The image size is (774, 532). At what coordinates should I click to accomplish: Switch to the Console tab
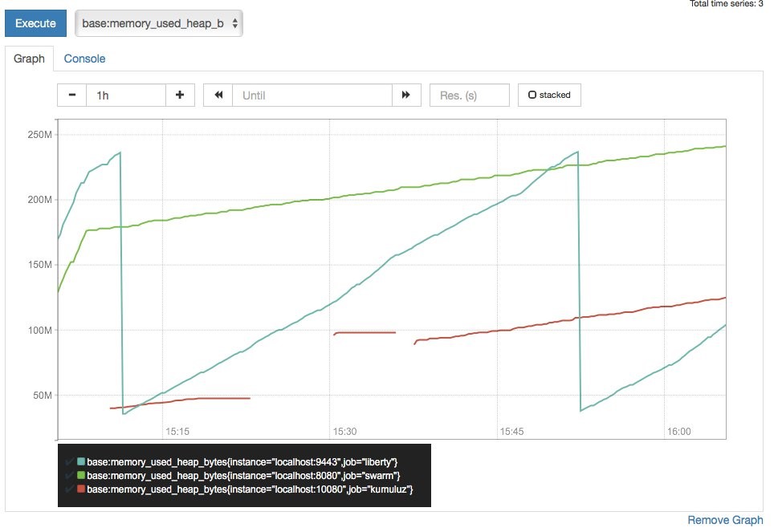pos(84,59)
